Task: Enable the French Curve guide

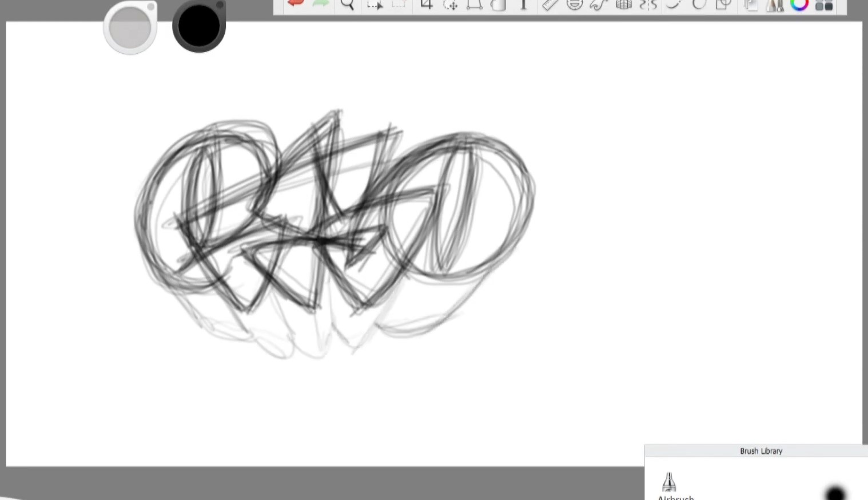Action: click(x=599, y=5)
